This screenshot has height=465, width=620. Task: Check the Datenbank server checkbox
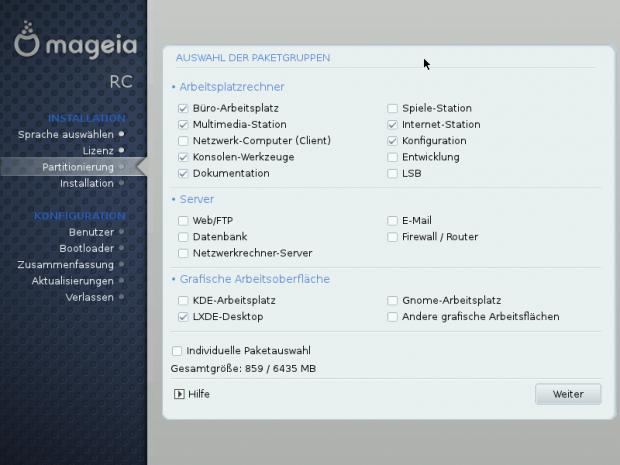tap(183, 237)
